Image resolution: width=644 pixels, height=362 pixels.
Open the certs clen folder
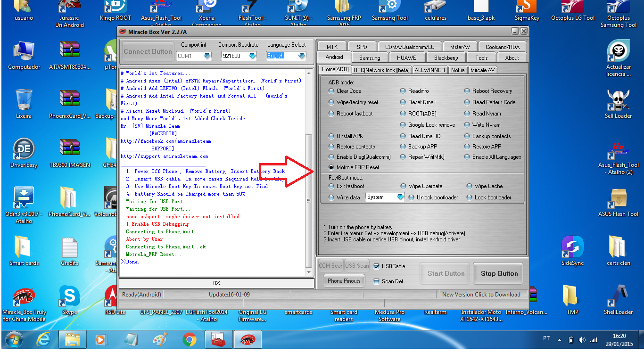click(x=619, y=251)
